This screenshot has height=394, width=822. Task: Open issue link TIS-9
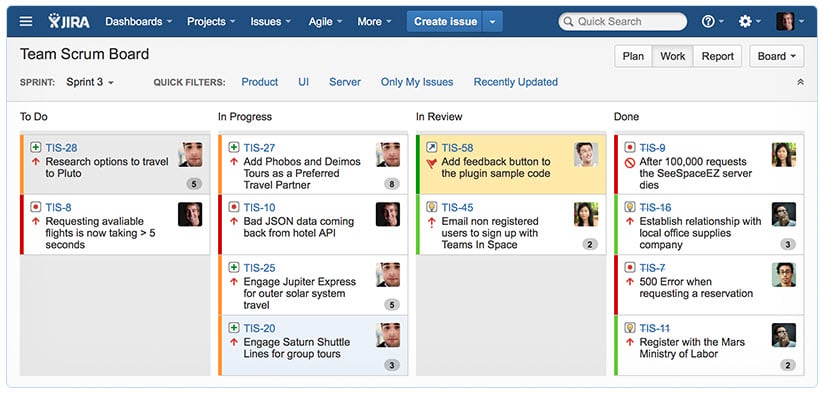[652, 148]
